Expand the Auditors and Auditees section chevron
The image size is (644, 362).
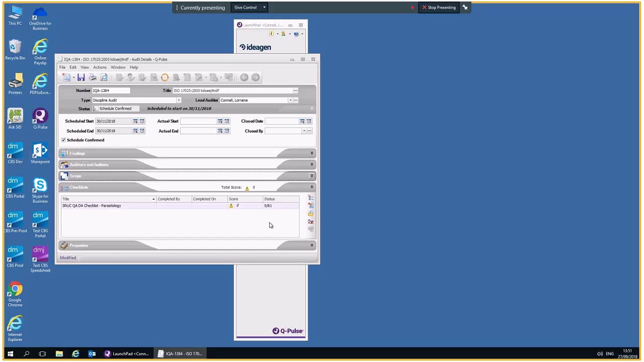[x=312, y=164]
